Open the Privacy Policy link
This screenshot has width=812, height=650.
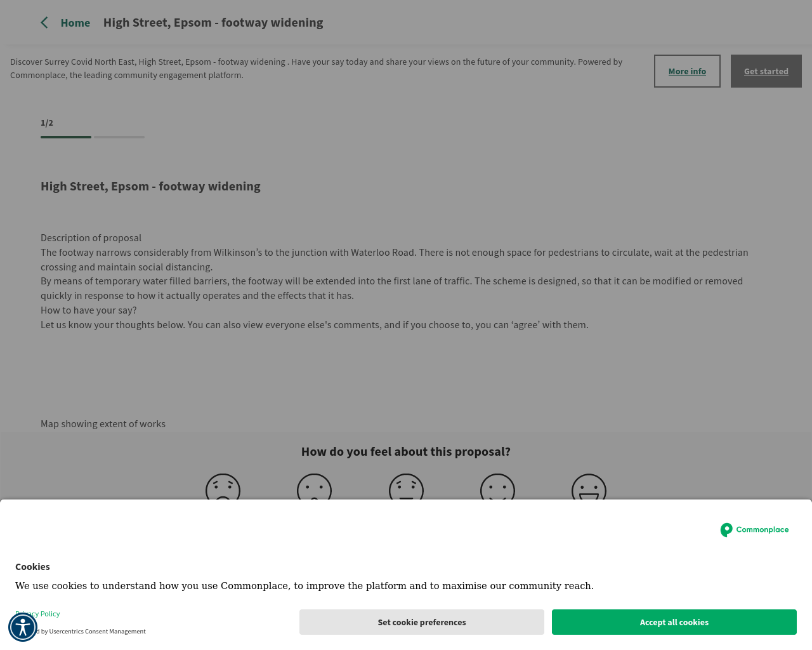pos(37,614)
